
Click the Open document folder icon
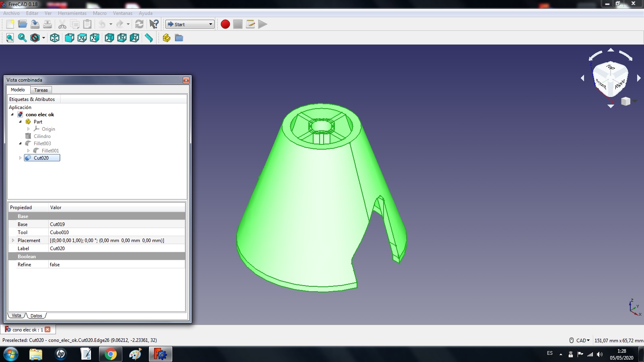click(x=23, y=24)
